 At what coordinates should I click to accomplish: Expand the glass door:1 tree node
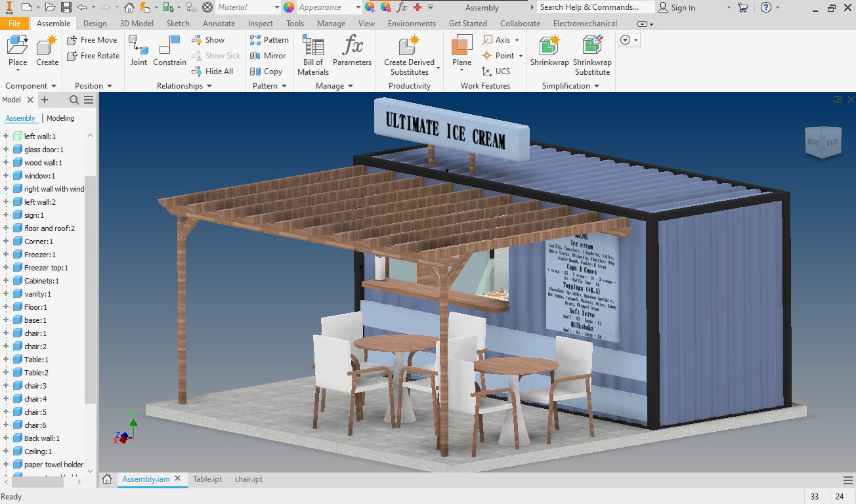coord(5,150)
